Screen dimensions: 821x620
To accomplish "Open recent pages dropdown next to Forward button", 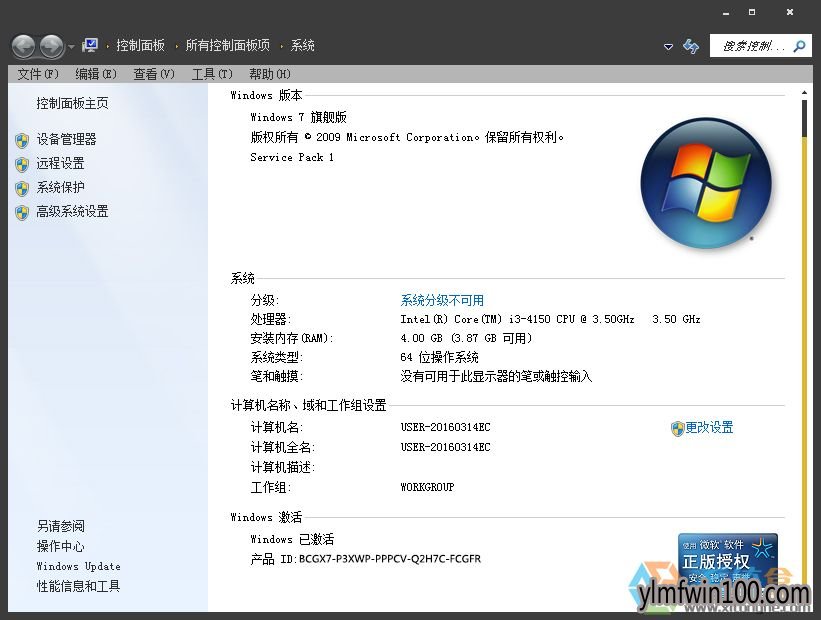I will (72, 46).
